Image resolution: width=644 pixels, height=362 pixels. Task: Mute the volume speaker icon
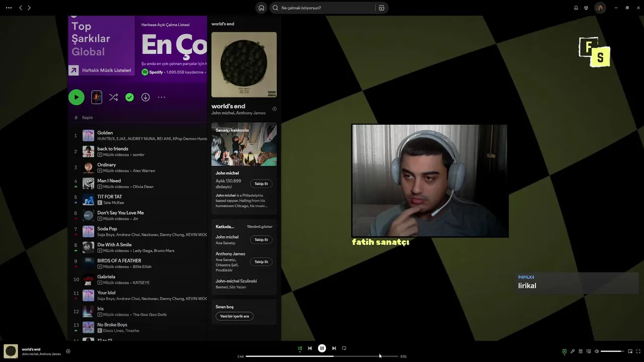coord(597,351)
